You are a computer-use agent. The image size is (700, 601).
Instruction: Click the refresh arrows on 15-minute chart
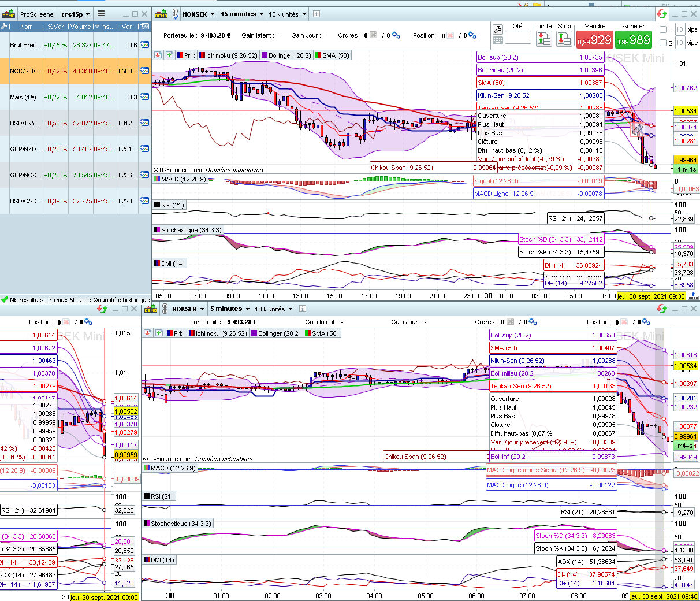(x=662, y=14)
